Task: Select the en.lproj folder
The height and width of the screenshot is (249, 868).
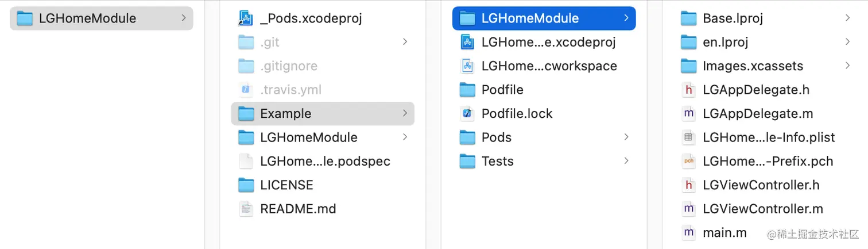Action: tap(765, 42)
